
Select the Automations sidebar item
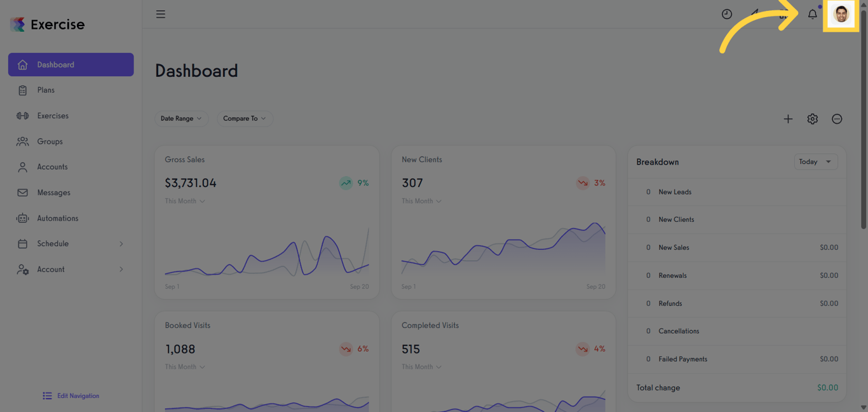[57, 218]
